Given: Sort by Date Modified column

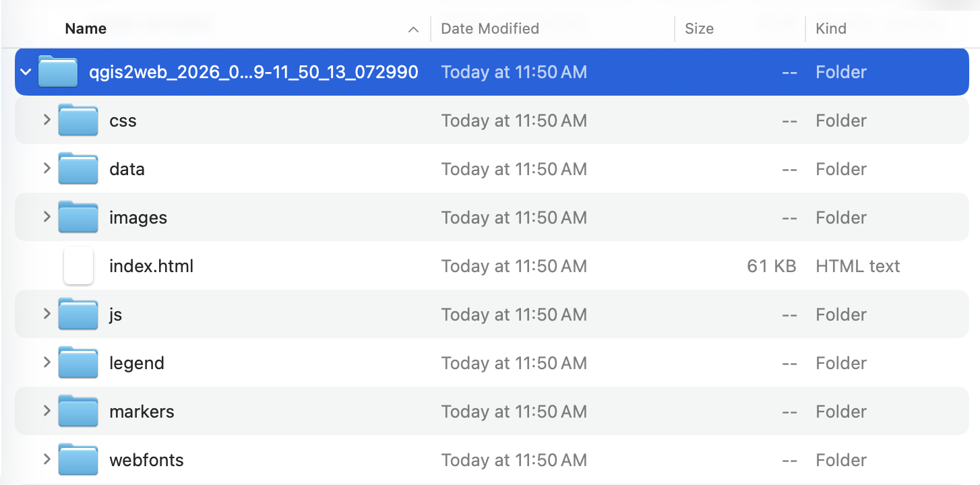Looking at the screenshot, I should pyautogui.click(x=490, y=28).
